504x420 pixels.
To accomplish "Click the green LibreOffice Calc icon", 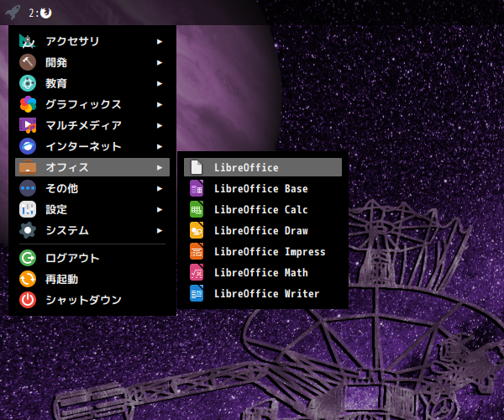I will point(197,209).
